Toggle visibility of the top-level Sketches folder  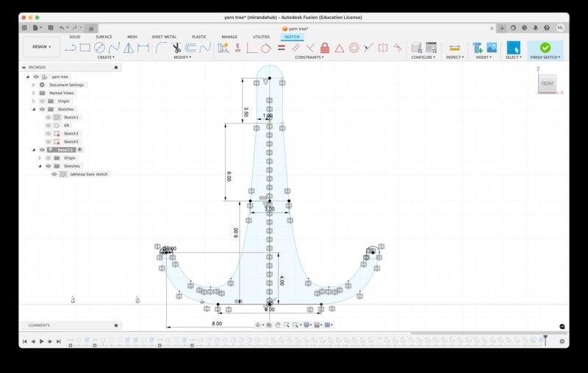click(x=42, y=109)
